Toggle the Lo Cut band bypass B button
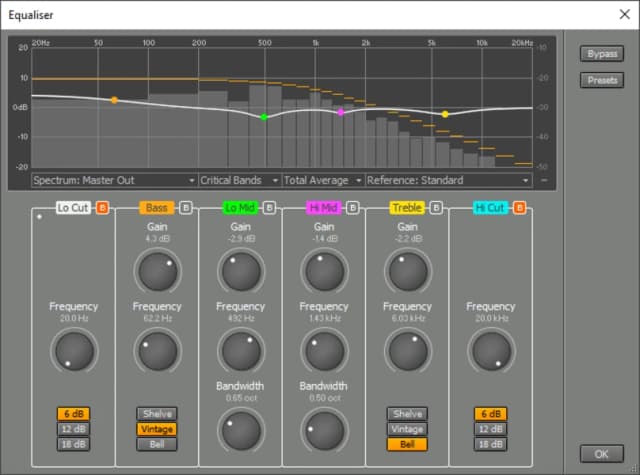640x475 pixels. (x=102, y=208)
